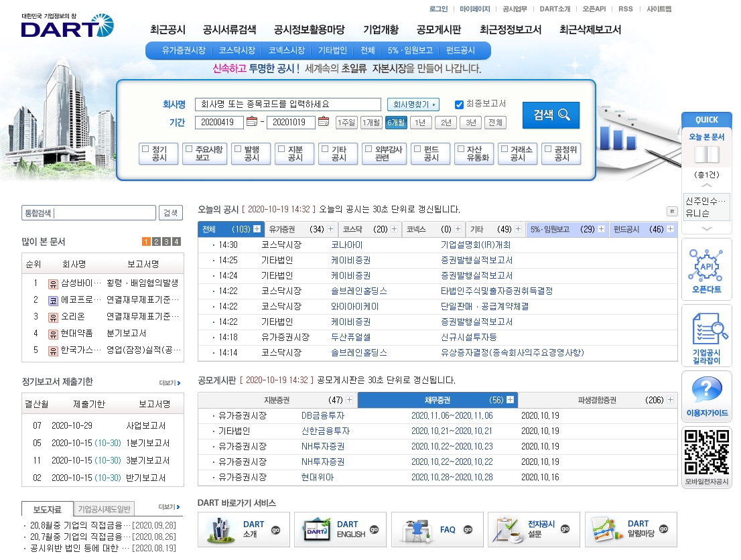Expand the 유가증권 (34) plus button
Viewport: 741px width, 560px height.
pos(330,228)
